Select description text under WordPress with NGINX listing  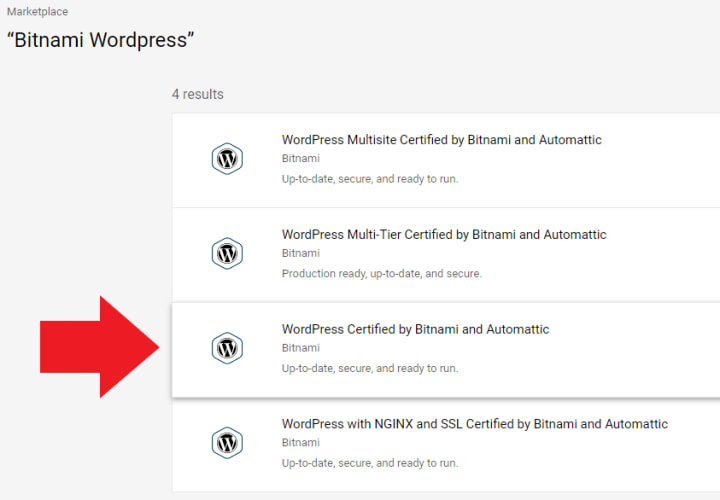370,463
